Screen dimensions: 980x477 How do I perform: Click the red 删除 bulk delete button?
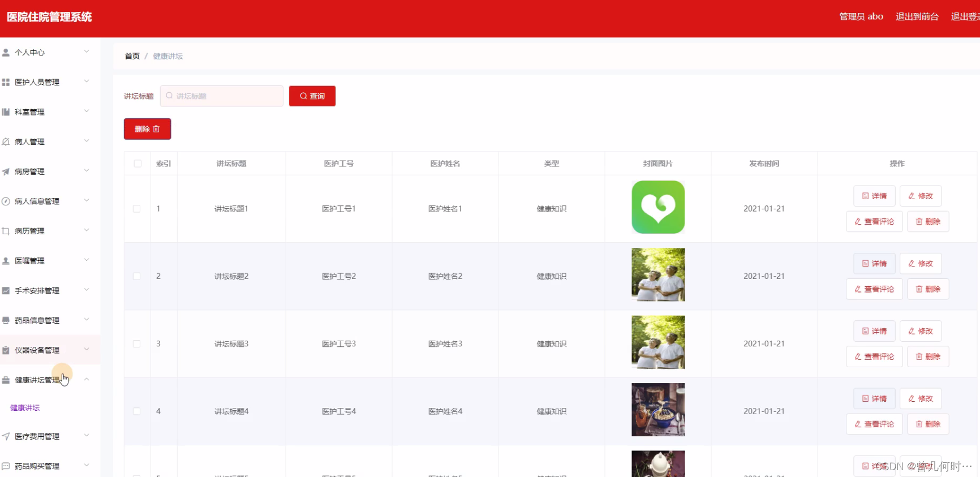147,129
